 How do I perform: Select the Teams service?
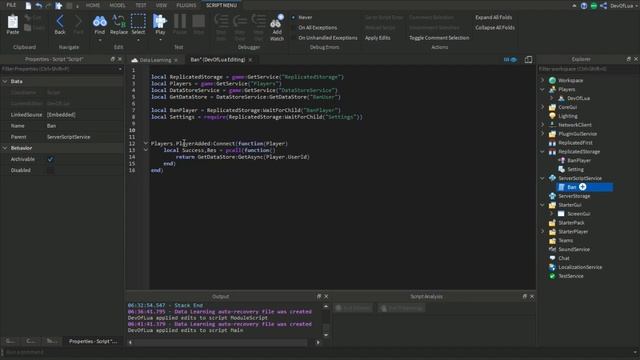coord(565,240)
